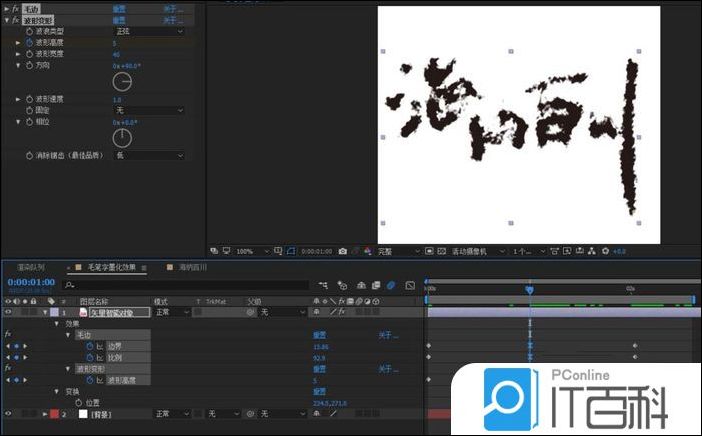The image size is (702, 436).
Task: Select the 渲染队列 tab
Action: [31, 268]
